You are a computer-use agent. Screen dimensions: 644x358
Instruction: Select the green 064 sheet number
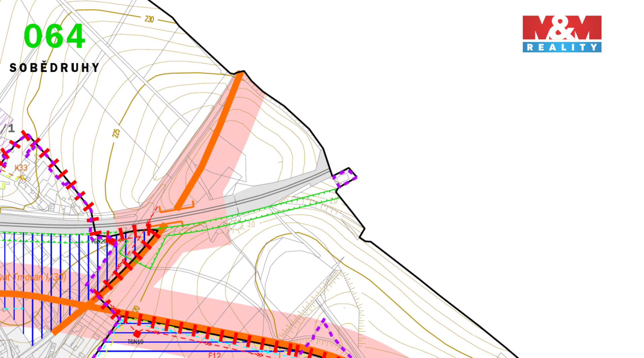[54, 36]
